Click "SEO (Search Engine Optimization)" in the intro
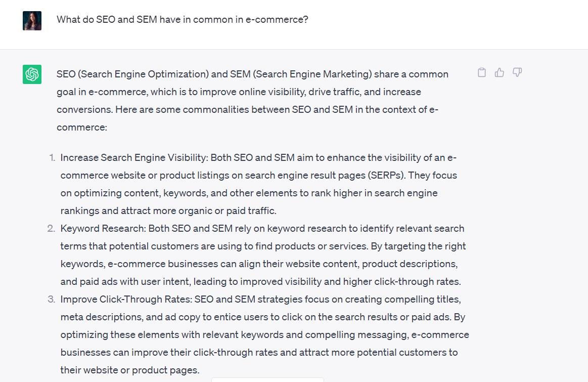The image size is (588, 382). [132, 74]
